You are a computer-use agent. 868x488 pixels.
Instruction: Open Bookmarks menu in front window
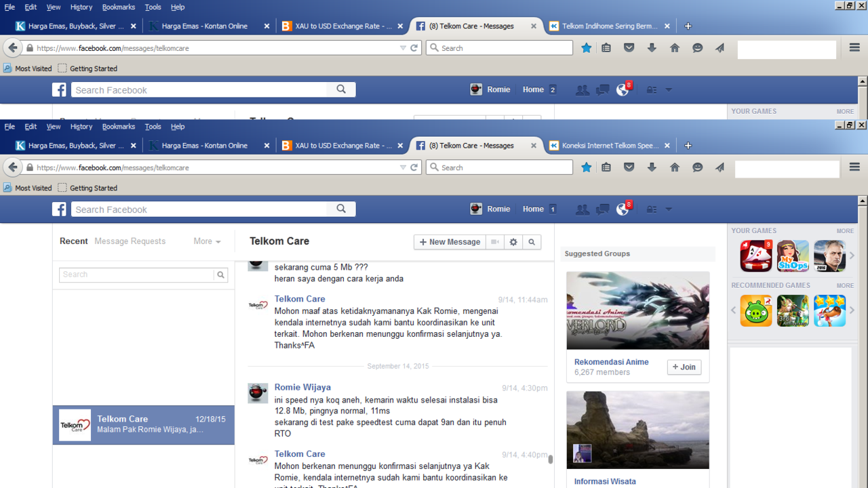click(x=119, y=127)
